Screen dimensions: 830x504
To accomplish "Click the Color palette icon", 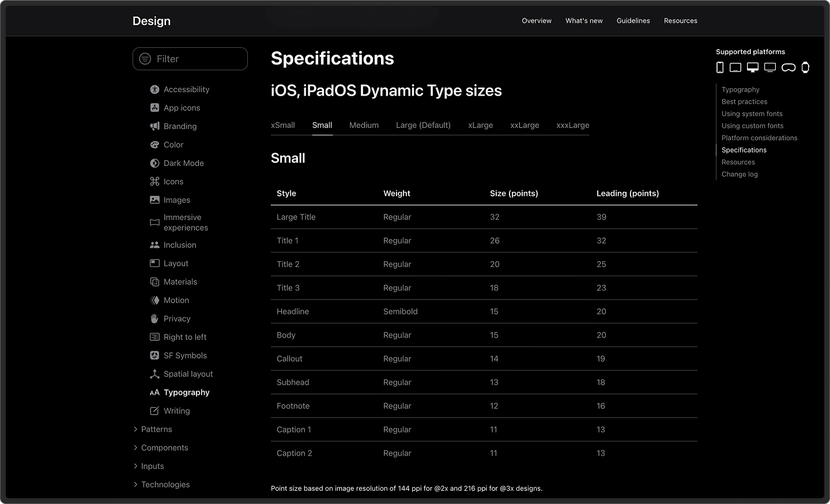I will point(154,145).
